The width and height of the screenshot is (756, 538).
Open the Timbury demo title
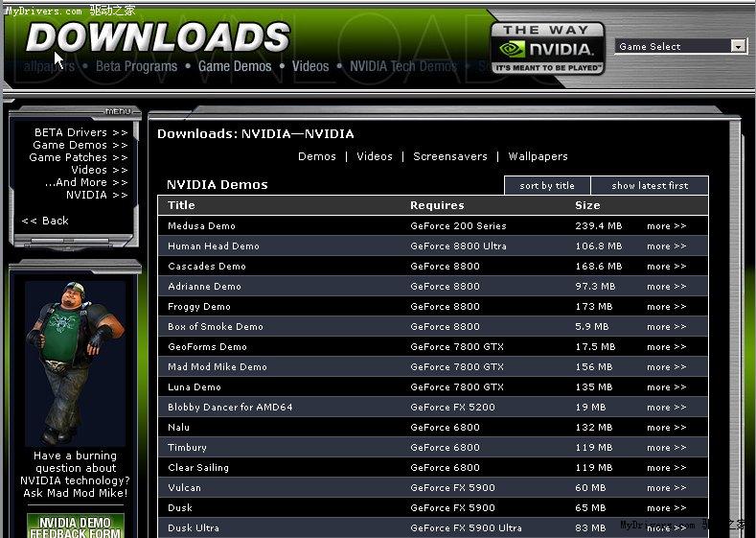click(187, 448)
